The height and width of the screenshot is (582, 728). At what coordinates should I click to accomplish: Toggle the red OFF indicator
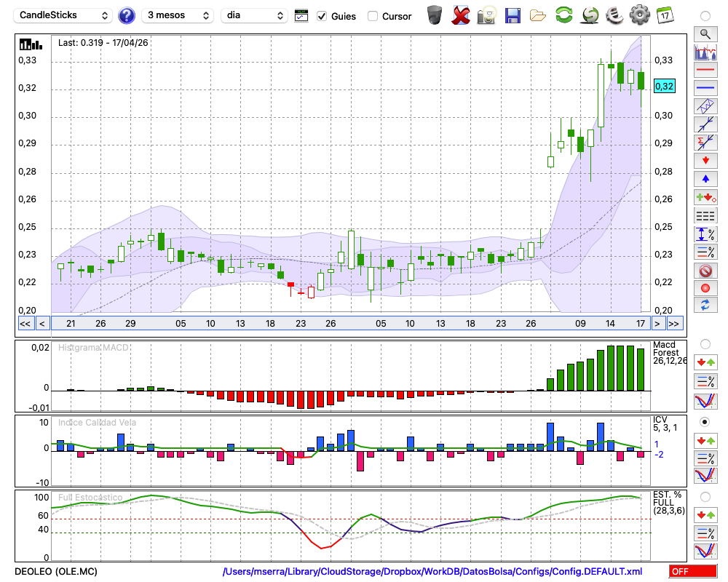tap(693, 571)
